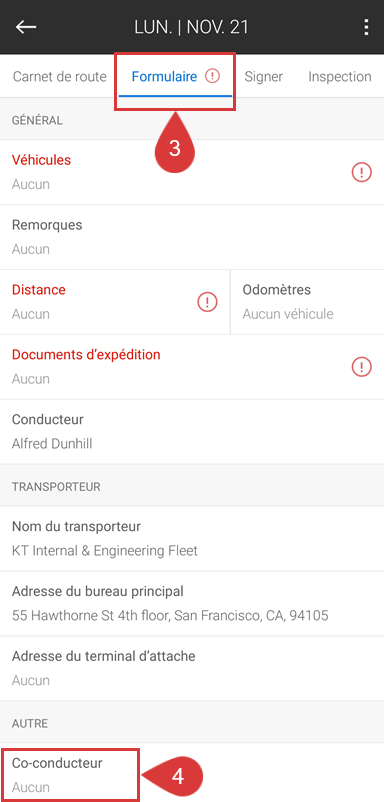This screenshot has height=802, width=385.
Task: Select the Formulaire tab
Action: (x=175, y=77)
